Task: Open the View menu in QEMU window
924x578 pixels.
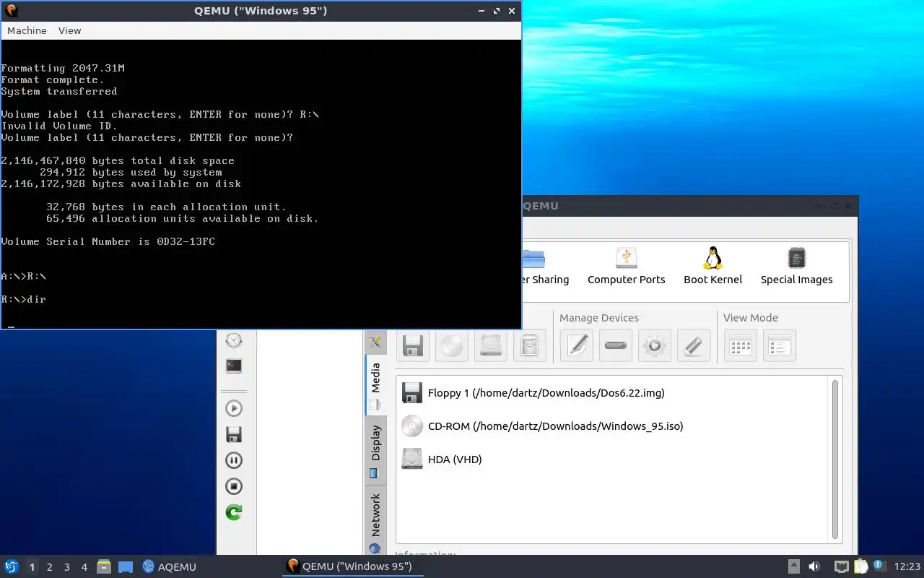Action: (69, 30)
